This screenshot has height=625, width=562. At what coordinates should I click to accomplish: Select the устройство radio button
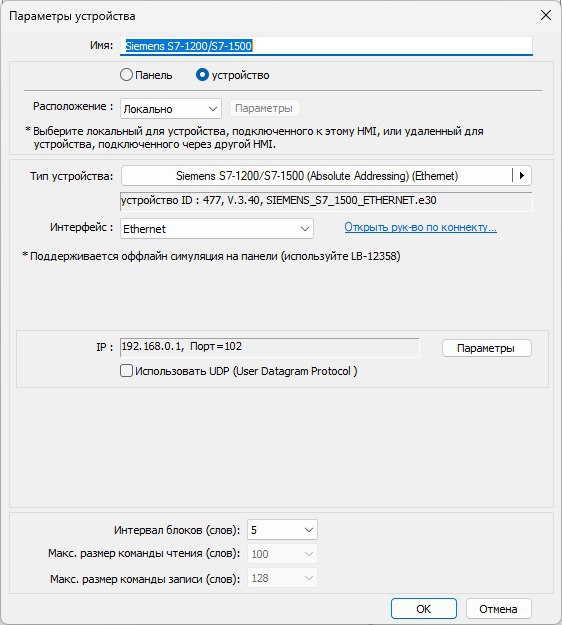[x=202, y=75]
